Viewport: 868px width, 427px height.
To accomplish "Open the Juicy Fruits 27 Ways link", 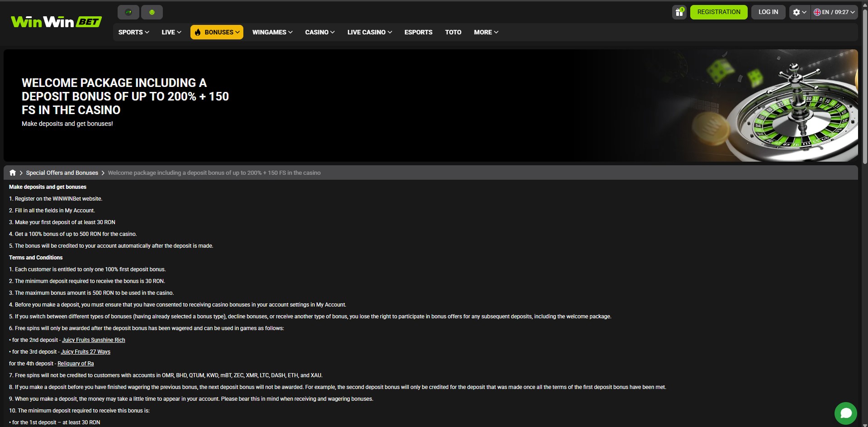I will tap(85, 352).
